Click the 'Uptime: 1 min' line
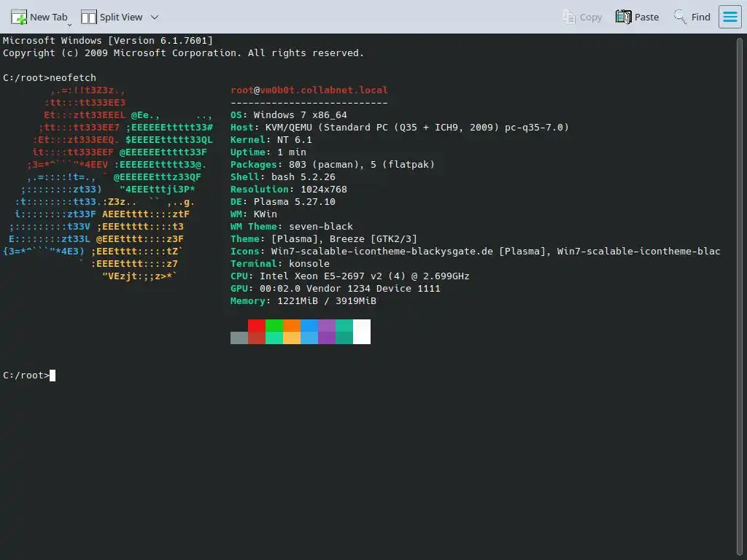The height and width of the screenshot is (560, 747). tap(268, 152)
